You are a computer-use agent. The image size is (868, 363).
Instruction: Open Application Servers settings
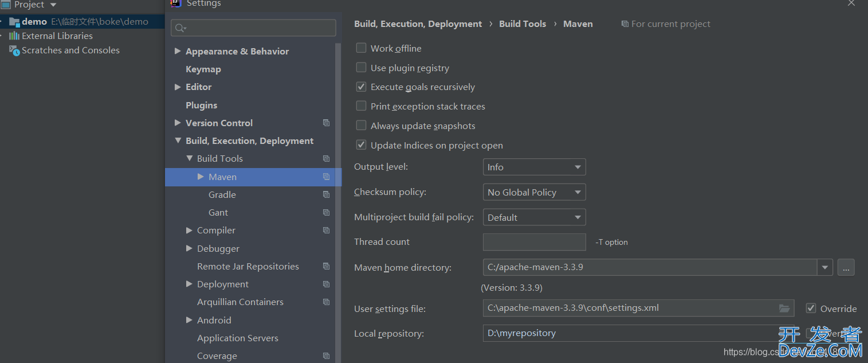pyautogui.click(x=238, y=338)
